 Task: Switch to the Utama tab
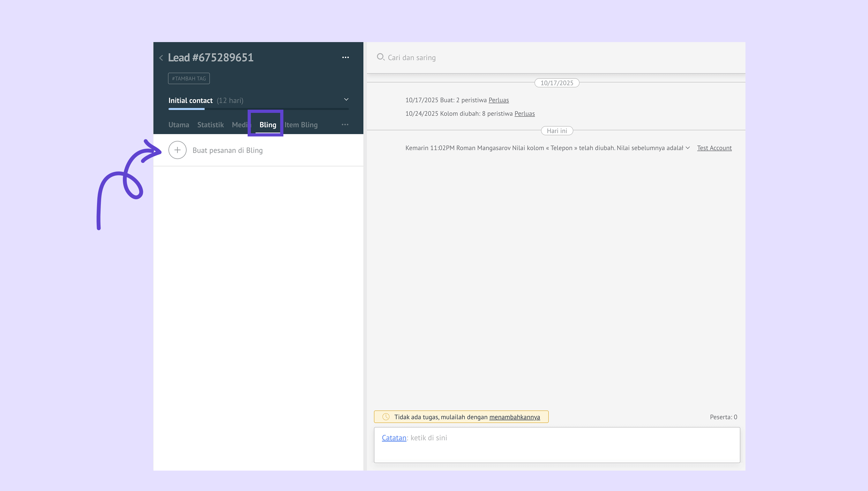pyautogui.click(x=178, y=125)
